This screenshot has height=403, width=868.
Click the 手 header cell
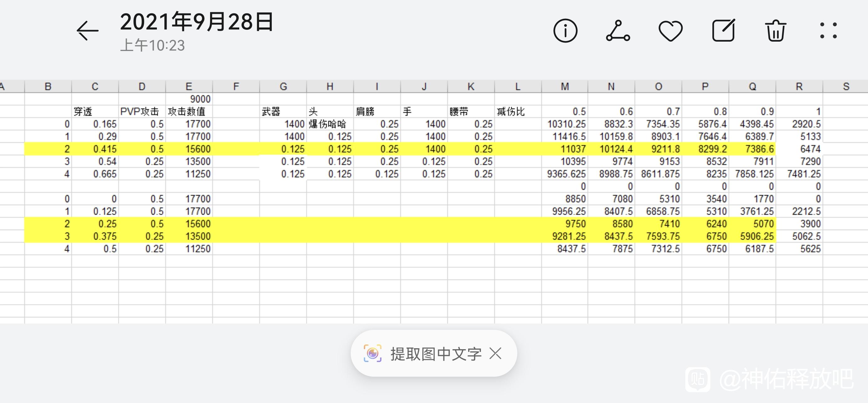pyautogui.click(x=424, y=111)
